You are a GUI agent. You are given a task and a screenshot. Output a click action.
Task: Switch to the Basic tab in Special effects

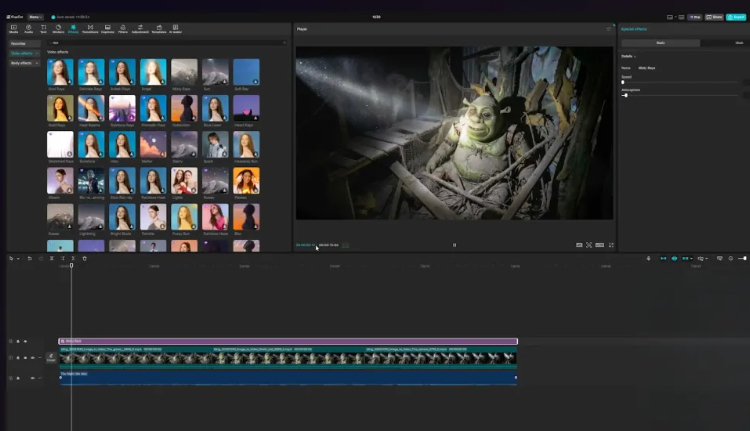(660, 43)
